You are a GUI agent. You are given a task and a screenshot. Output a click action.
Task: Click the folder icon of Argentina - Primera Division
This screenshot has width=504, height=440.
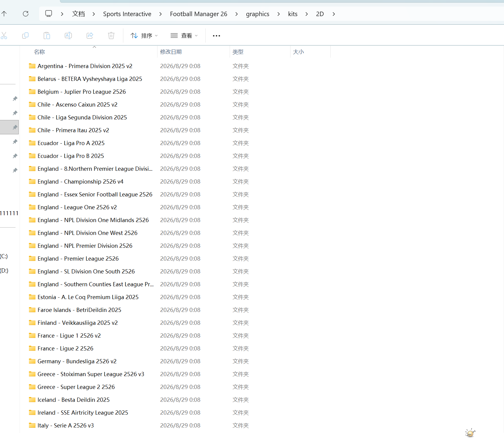(x=32, y=66)
